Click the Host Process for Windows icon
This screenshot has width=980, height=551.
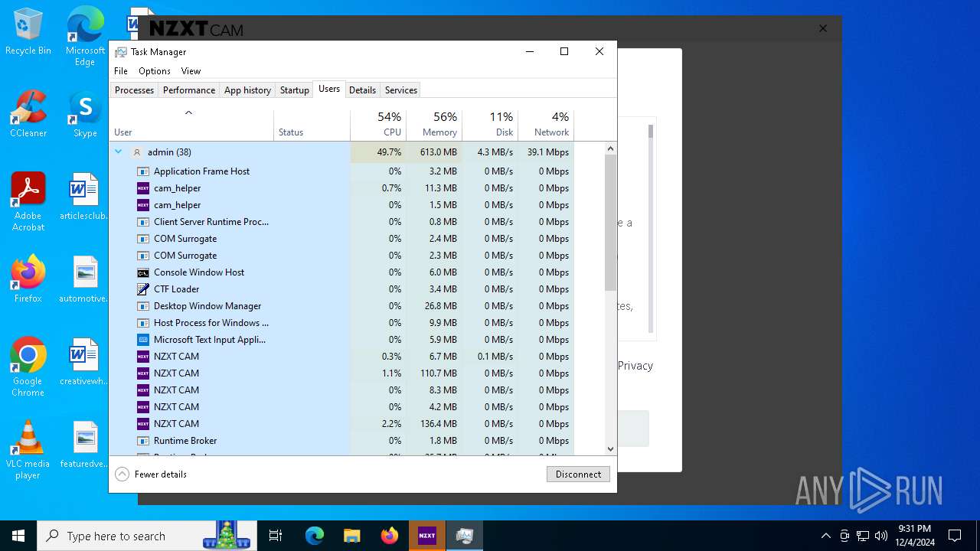143,323
